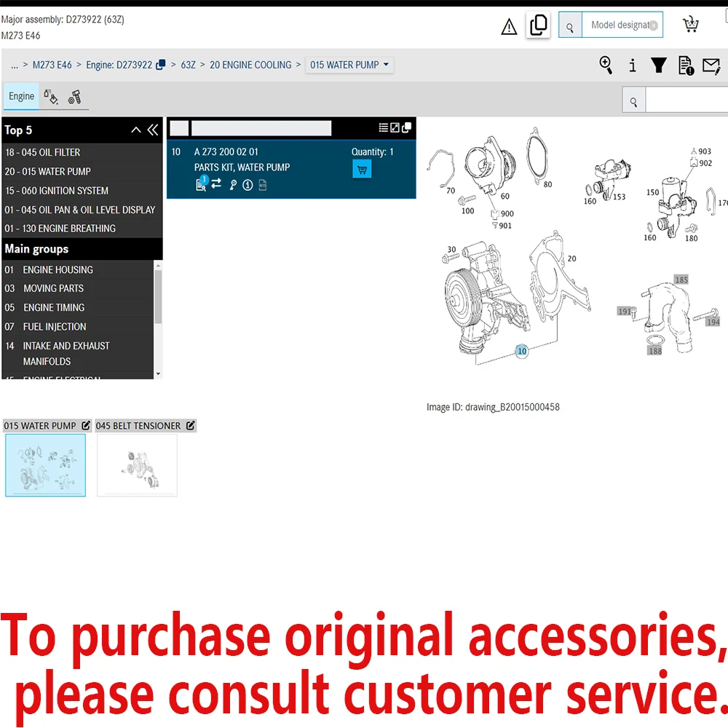
Task: Click callout 20 gasket in the drawing
Action: click(x=571, y=258)
